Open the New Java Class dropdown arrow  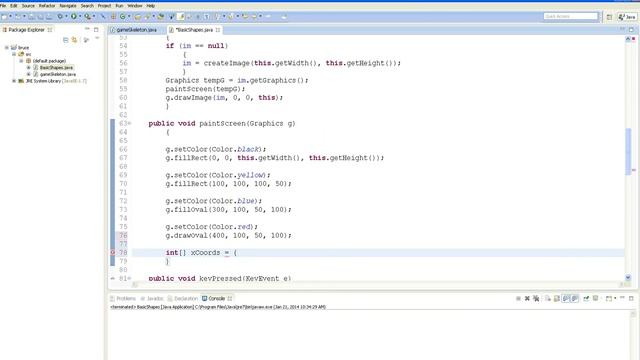tap(129, 16)
